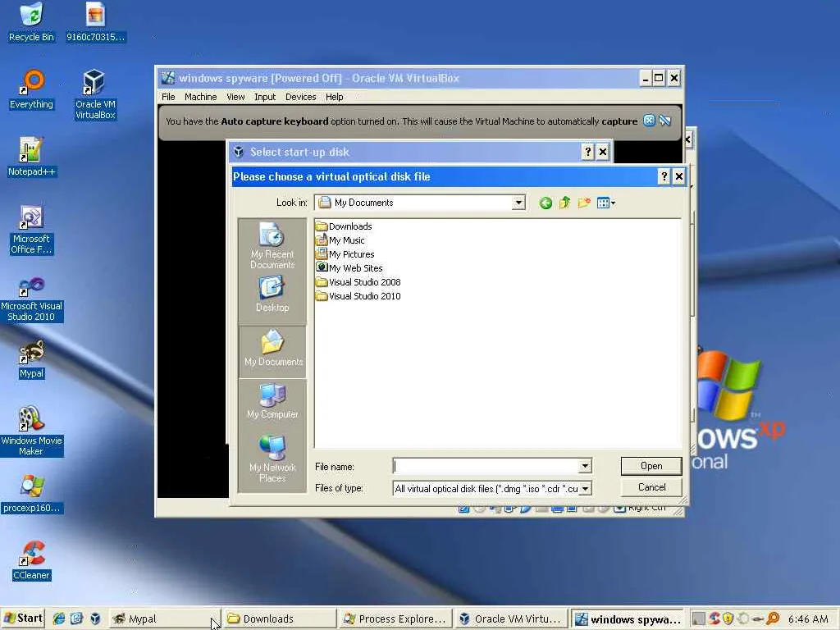Launch VirtualBox from quick launch bar

(x=95, y=619)
